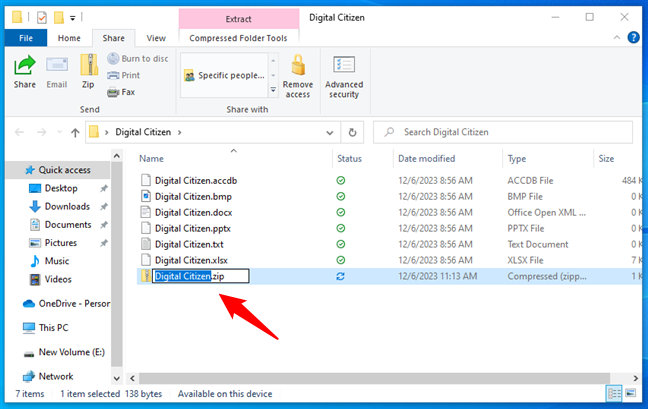
Task: Open the recent locations dropdown arrow
Action: tap(60, 132)
